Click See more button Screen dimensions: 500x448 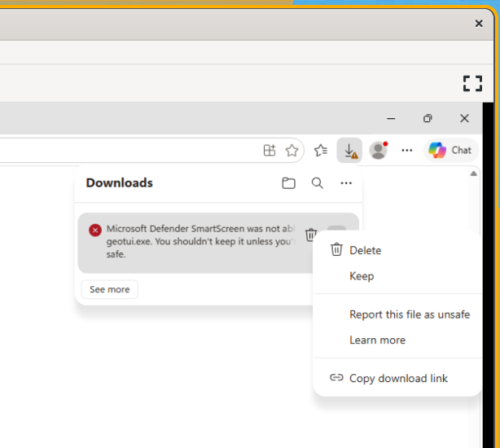[110, 289]
